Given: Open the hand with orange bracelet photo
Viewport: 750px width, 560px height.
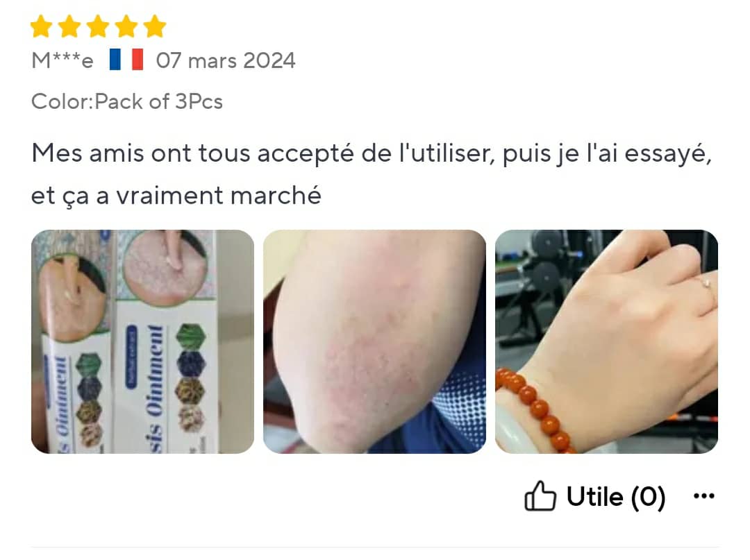Looking at the screenshot, I should 606,341.
